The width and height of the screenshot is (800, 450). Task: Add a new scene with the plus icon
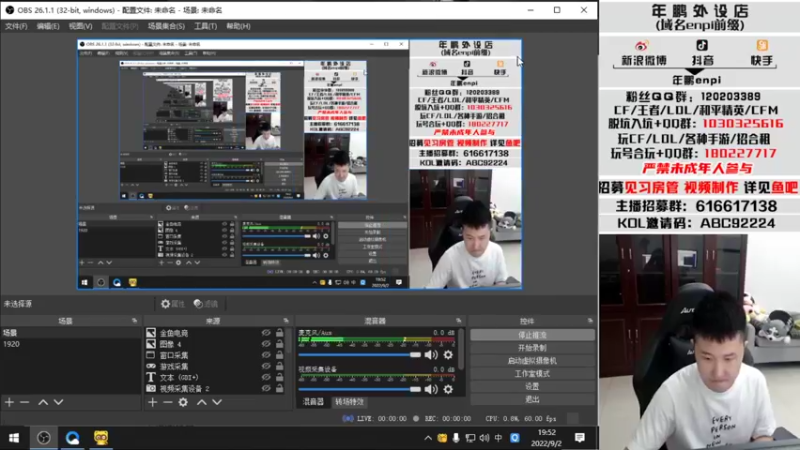9,402
